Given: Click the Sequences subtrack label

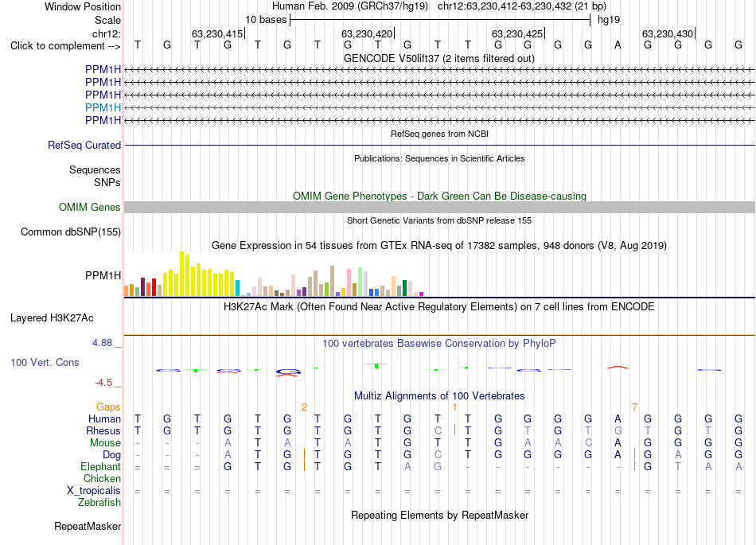Looking at the screenshot, I should click(95, 169).
